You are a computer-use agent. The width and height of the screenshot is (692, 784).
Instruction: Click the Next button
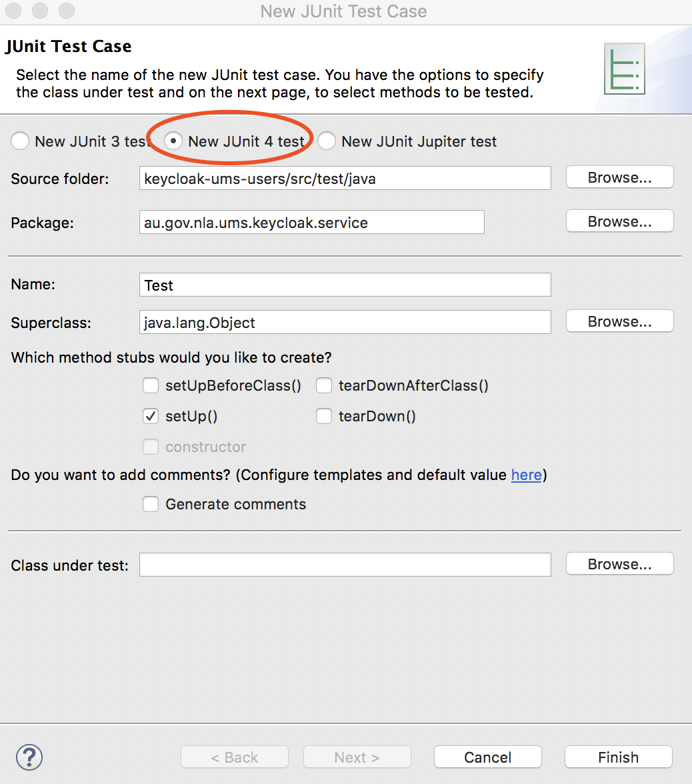pos(357,757)
